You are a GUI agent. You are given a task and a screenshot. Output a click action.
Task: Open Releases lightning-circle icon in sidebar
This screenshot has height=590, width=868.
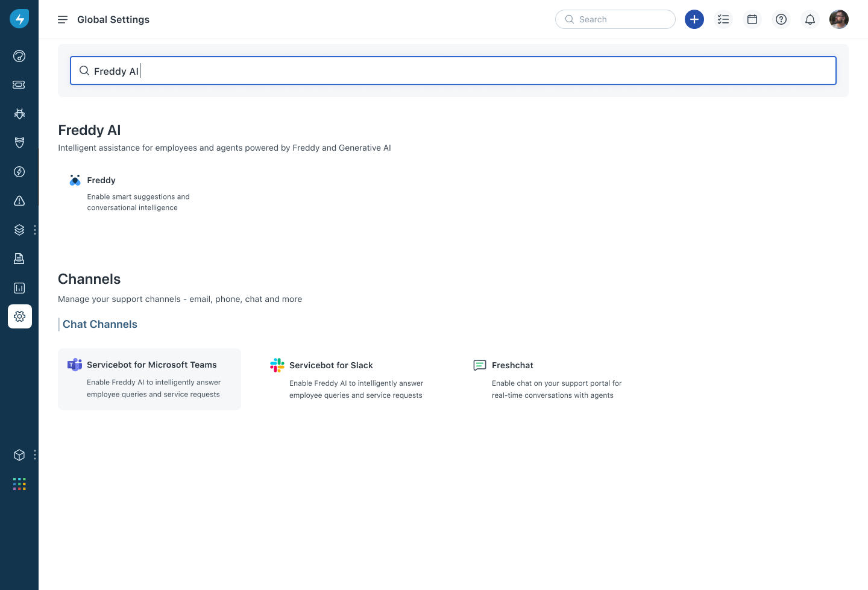point(19,172)
